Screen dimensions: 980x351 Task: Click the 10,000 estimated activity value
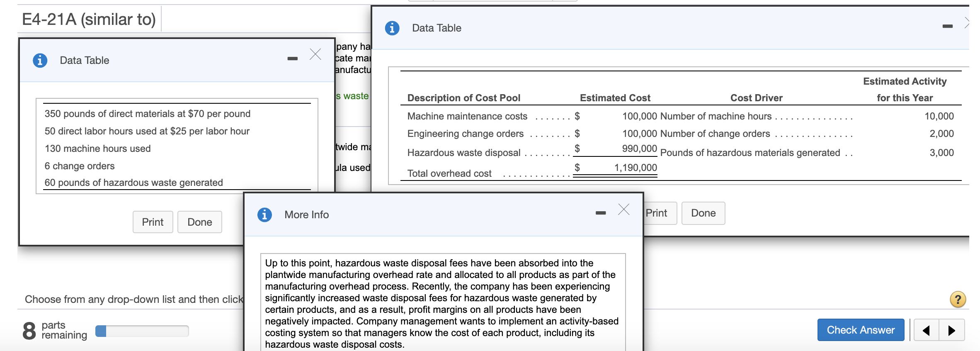(939, 116)
